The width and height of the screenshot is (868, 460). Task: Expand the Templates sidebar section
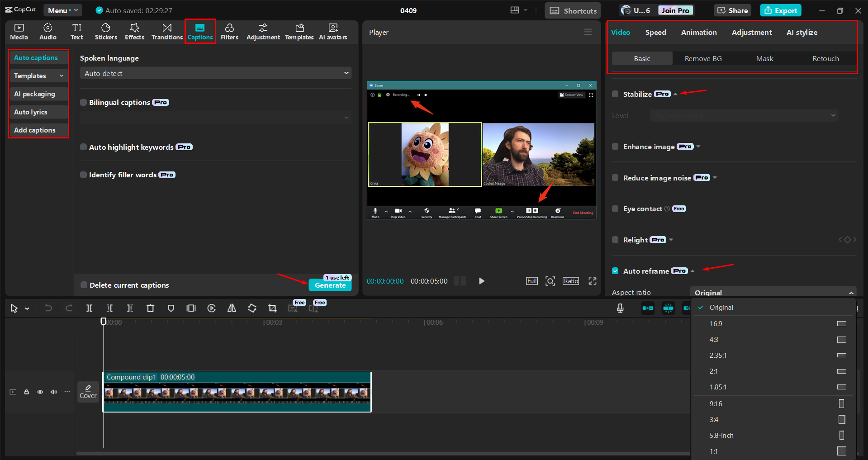(38, 76)
